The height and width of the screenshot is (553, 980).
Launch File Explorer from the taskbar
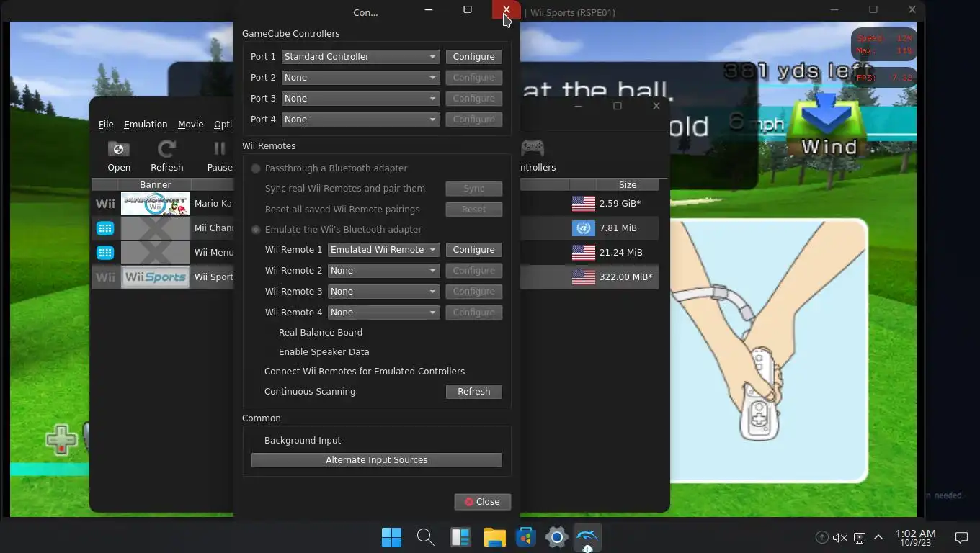[x=494, y=537]
